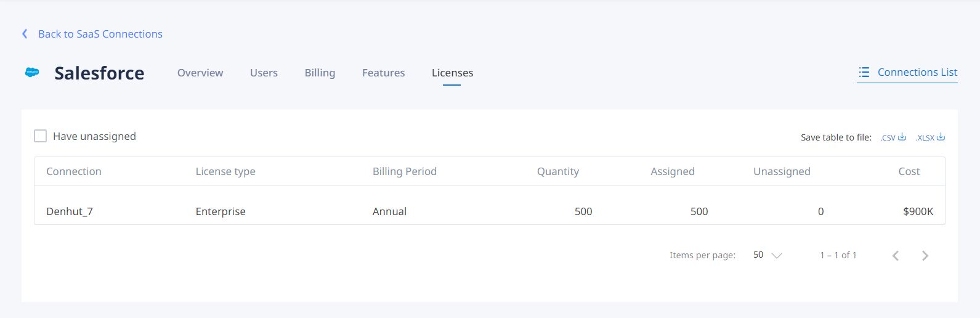
Task: Click the Quantity column header
Action: pos(558,171)
